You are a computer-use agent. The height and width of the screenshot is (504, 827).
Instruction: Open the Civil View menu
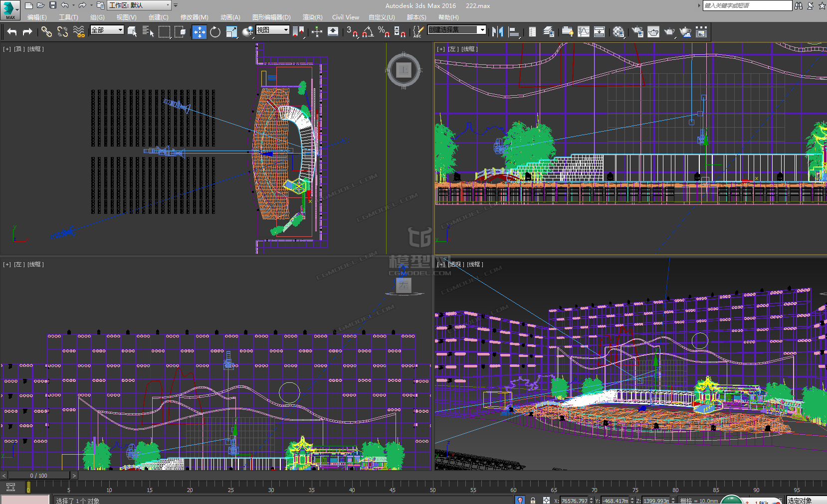pyautogui.click(x=346, y=17)
